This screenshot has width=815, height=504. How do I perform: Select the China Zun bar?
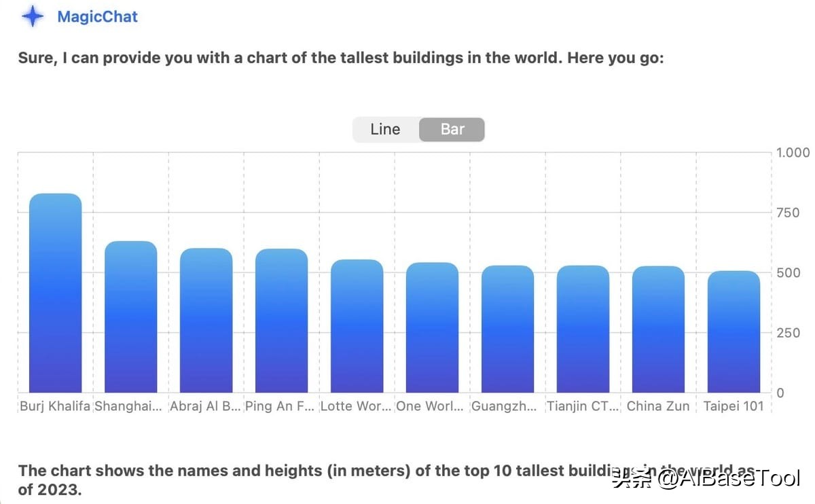pos(658,329)
